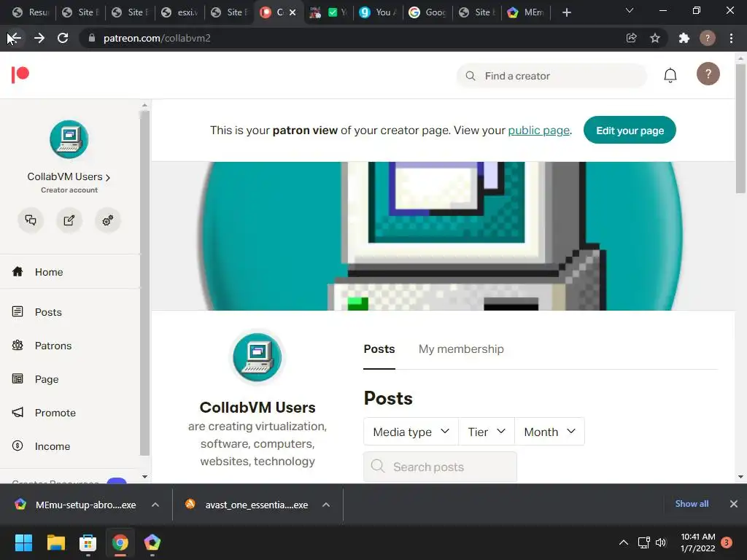Open the avast_one_essentia download item

pyautogui.click(x=247, y=505)
